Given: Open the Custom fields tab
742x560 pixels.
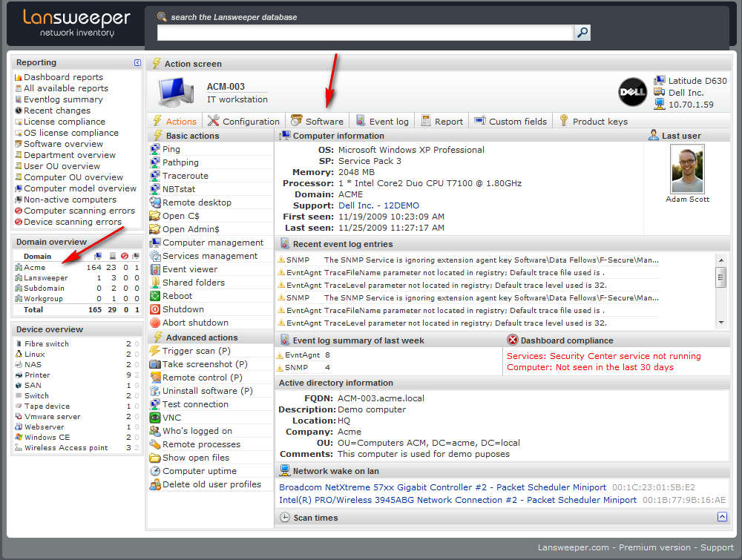Looking at the screenshot, I should (511, 121).
